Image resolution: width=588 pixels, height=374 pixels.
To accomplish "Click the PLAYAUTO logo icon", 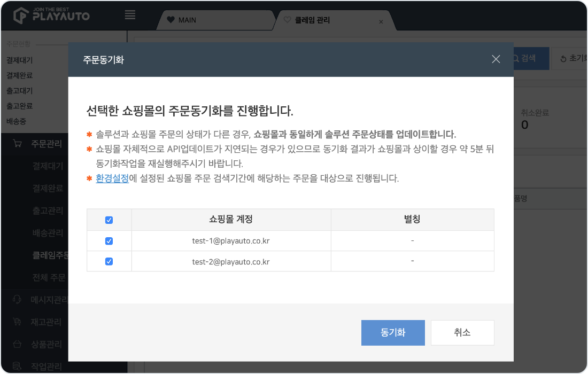I will (20, 15).
